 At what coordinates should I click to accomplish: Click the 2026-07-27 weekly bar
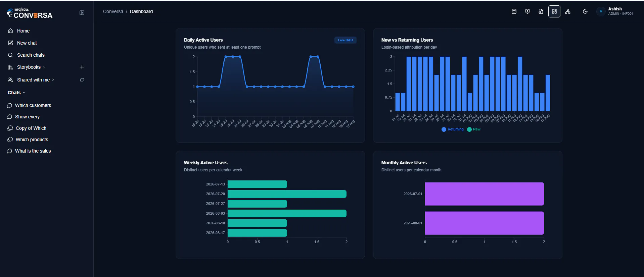pyautogui.click(x=257, y=204)
